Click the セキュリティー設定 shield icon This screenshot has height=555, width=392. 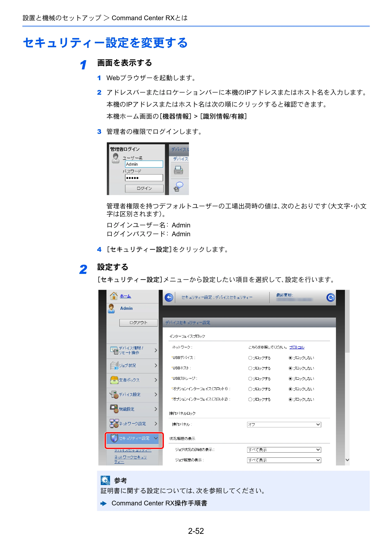[114, 438]
